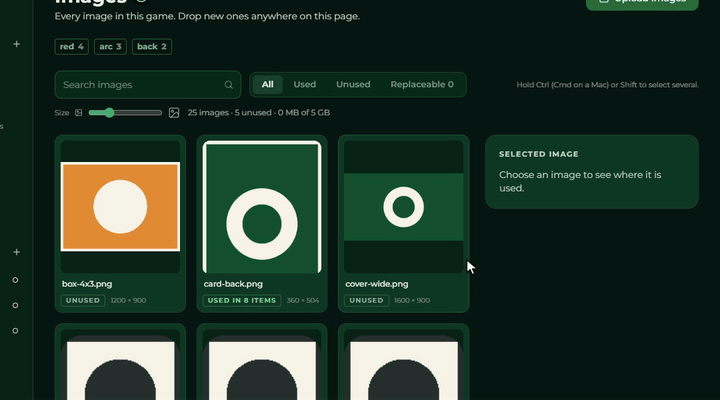Screen dimensions: 720x400
Task: Click "Choose an image to see where it is used"
Action: (580, 181)
